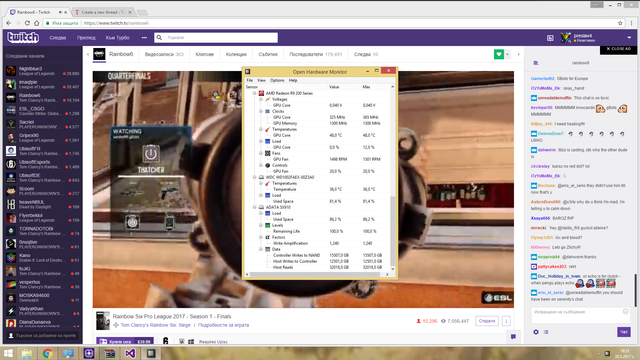Image resolution: width=640 pixels, height=360 pixels.
Task: Open the emoticon picker in chat input
Action: pos(625,311)
